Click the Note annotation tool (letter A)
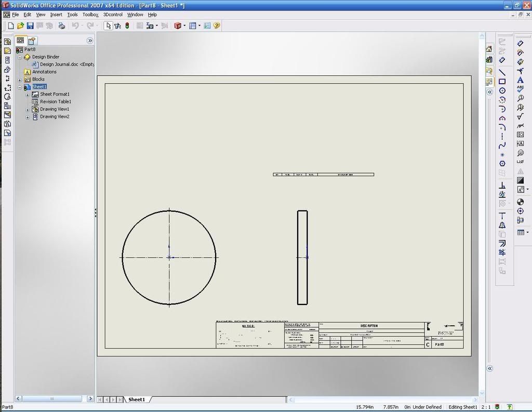Screen dimensions: 532x412 [x=520, y=79]
